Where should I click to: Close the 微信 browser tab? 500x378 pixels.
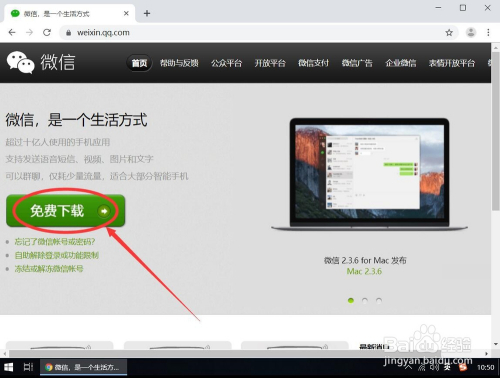[126, 13]
